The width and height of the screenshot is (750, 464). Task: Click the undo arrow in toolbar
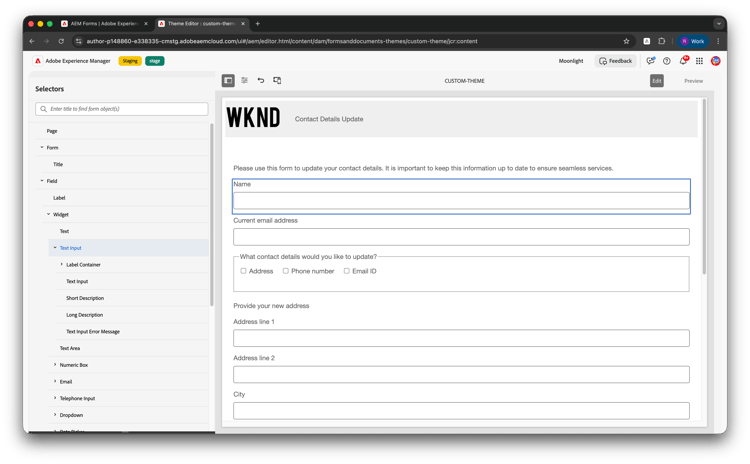click(x=261, y=80)
